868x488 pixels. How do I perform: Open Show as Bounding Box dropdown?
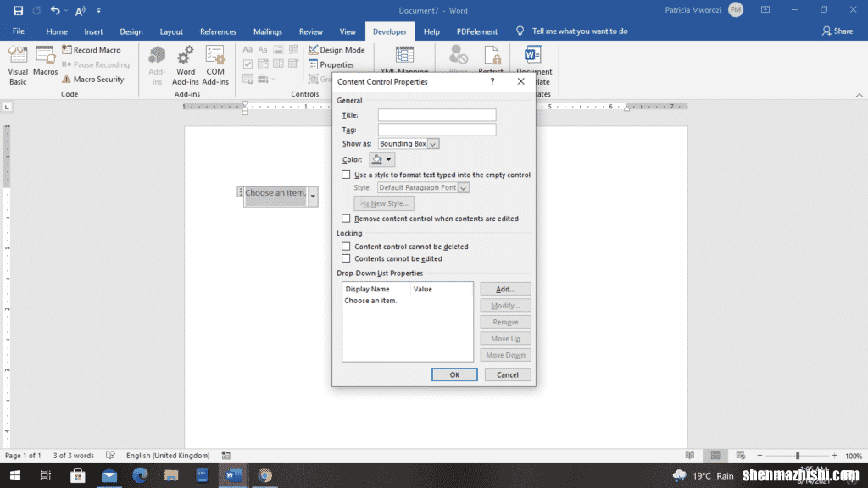click(433, 144)
